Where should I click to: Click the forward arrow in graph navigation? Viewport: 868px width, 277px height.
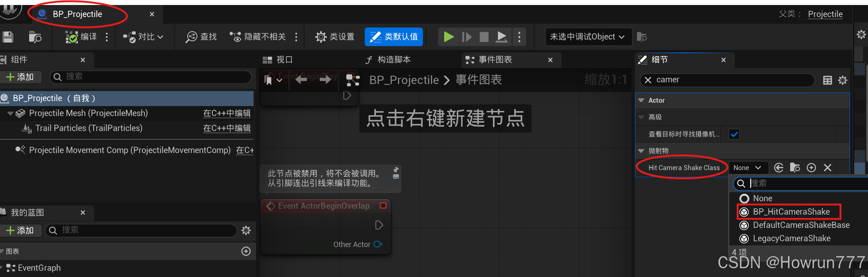click(326, 80)
